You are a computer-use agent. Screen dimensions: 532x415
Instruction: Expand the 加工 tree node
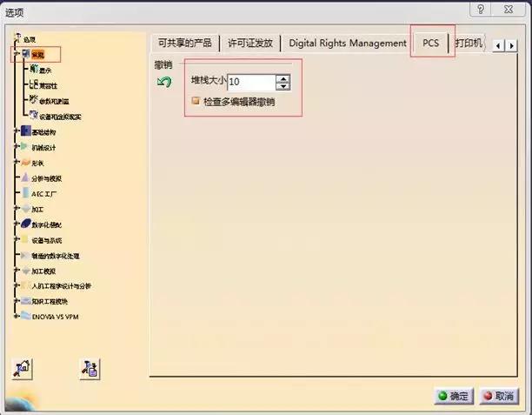pos(16,208)
